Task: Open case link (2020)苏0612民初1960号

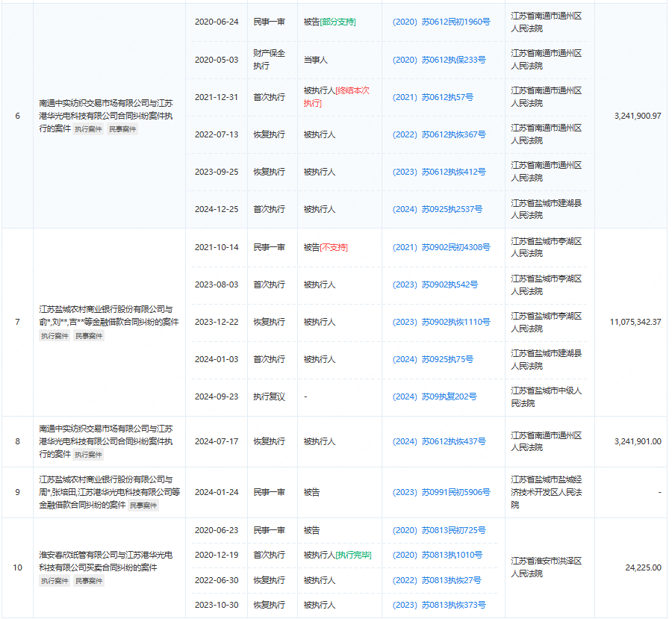Action: (441, 22)
